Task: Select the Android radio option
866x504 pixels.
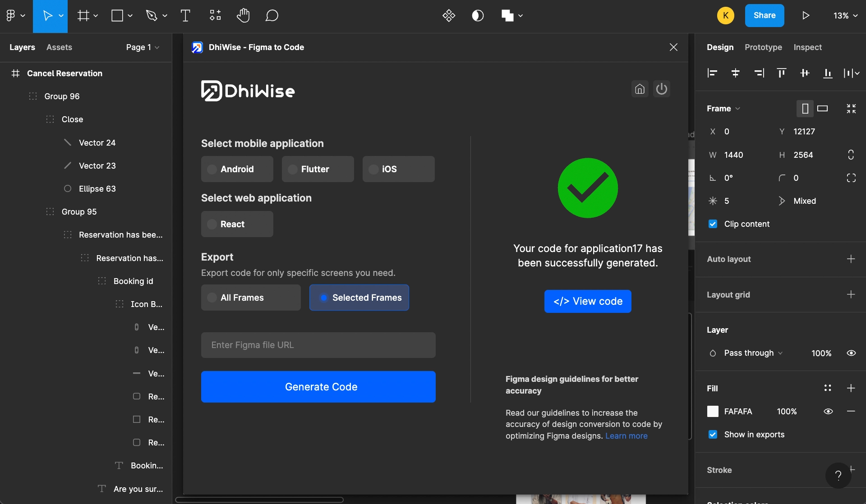Action: tap(237, 169)
